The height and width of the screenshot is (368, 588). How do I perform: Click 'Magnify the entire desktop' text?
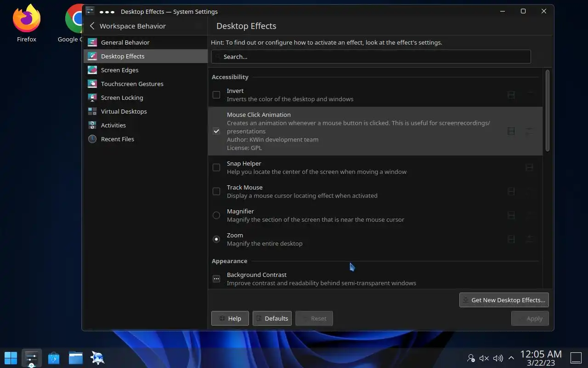(265, 243)
